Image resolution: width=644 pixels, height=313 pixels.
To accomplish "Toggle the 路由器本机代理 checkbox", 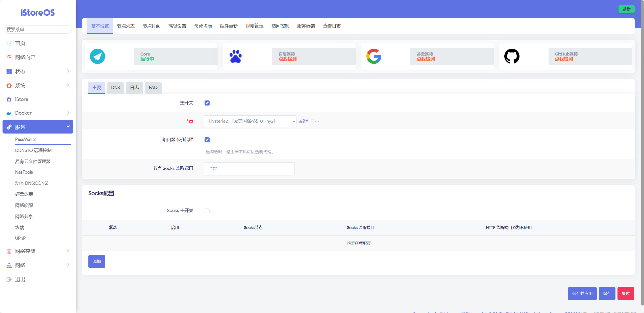I will pyautogui.click(x=207, y=140).
